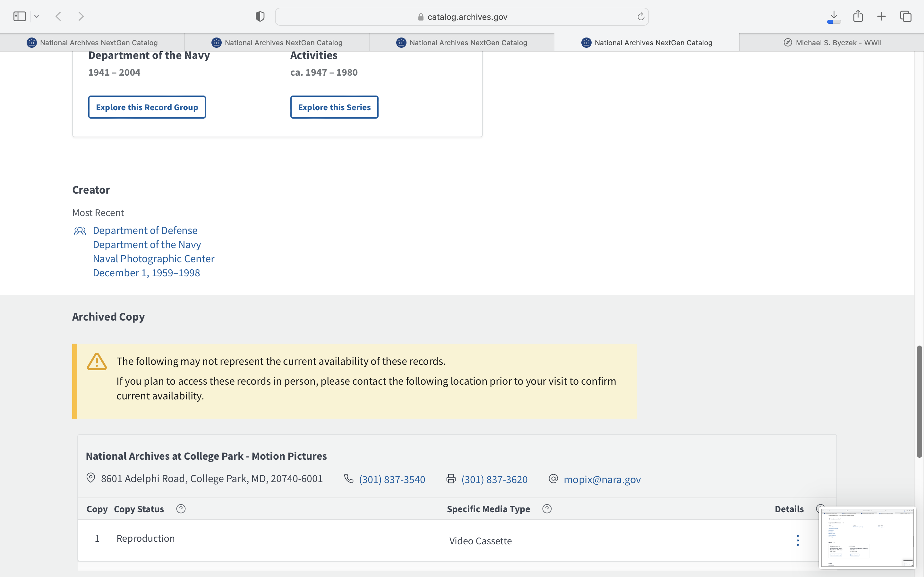
Task: Click the mopix@nara.gov email link
Action: (602, 479)
